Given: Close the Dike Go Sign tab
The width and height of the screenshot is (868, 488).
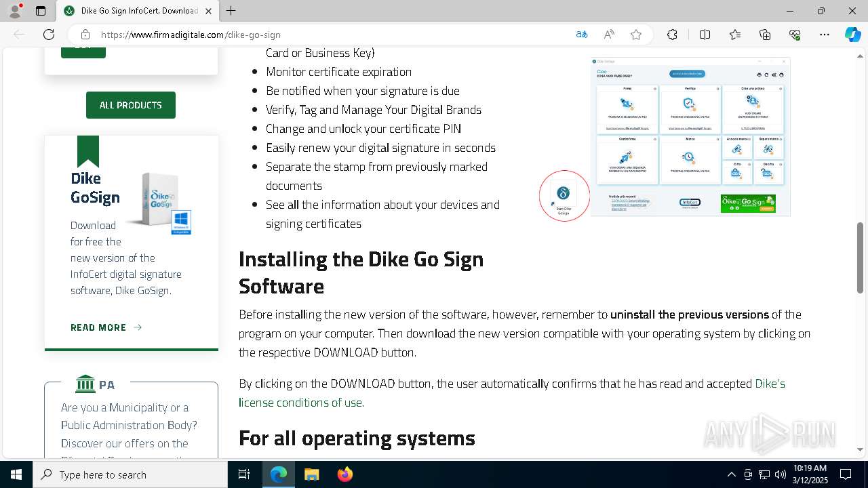Looking at the screenshot, I should [x=208, y=11].
